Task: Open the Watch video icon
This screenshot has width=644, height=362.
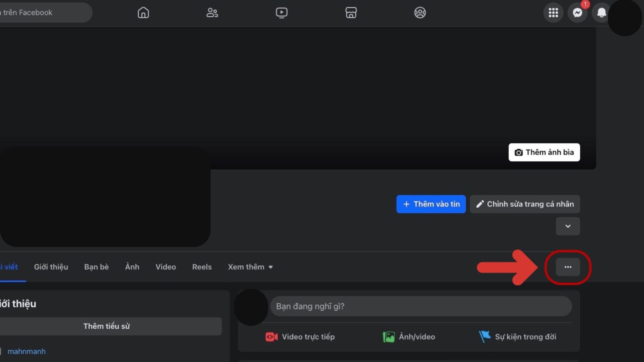Action: (x=281, y=13)
